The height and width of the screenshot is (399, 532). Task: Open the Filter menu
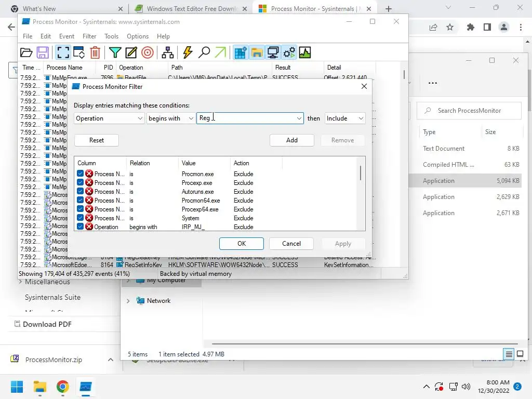pyautogui.click(x=89, y=36)
